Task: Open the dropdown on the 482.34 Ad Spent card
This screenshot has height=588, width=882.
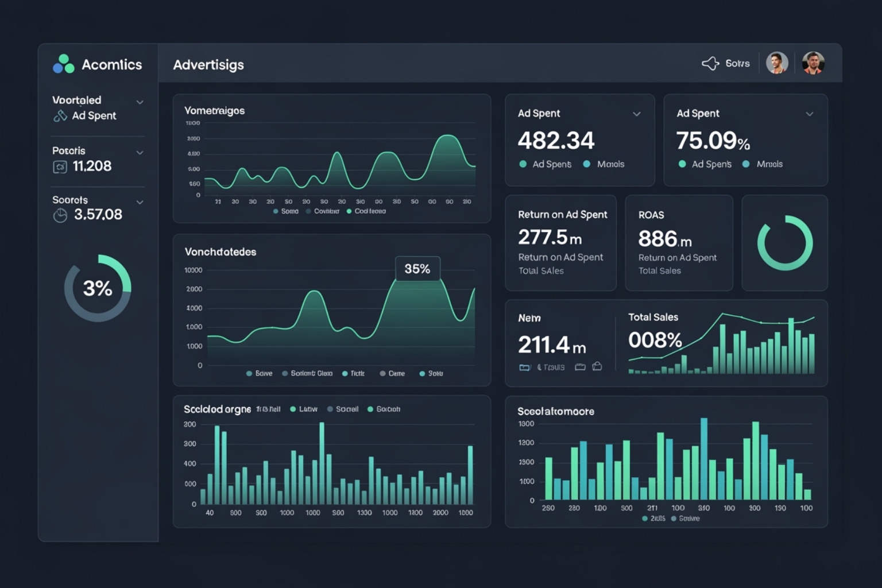Action: (637, 114)
